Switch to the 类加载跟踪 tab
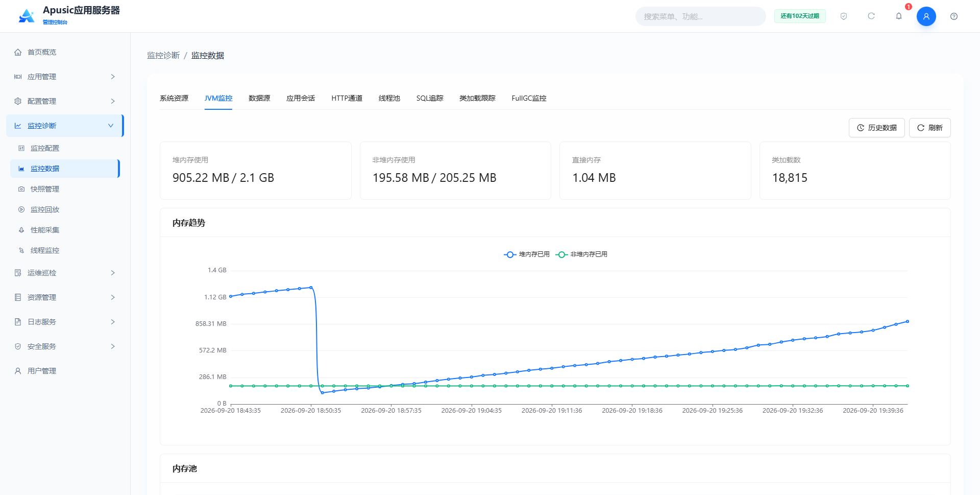This screenshot has width=980, height=495. click(x=477, y=98)
